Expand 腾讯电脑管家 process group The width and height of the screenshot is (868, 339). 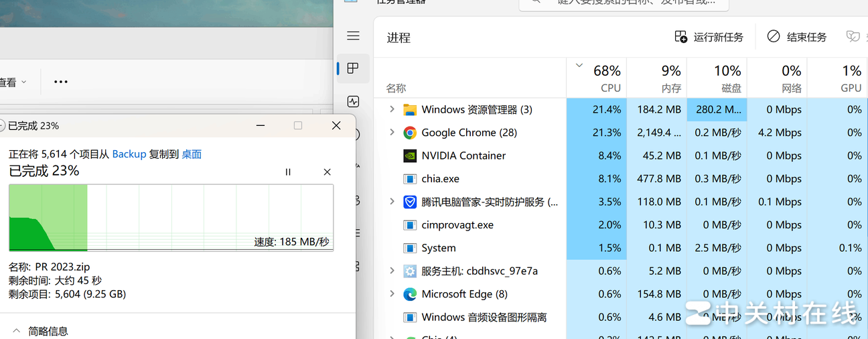pyautogui.click(x=392, y=202)
